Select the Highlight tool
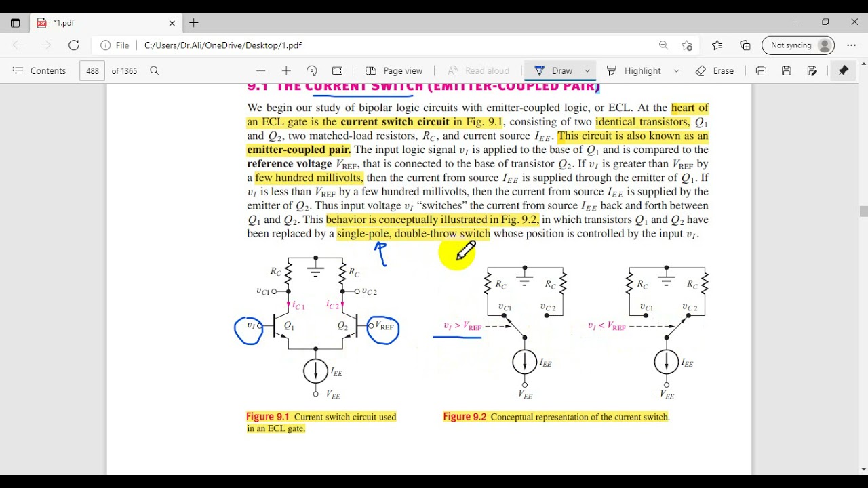The height and width of the screenshot is (488, 868). point(634,70)
